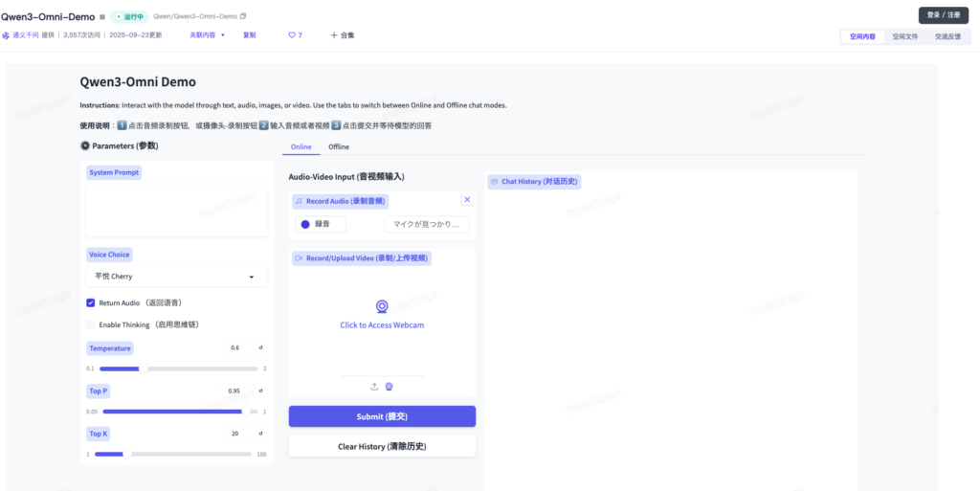Uncheck the Return Audio checkbox
980x491 pixels.
[91, 302]
